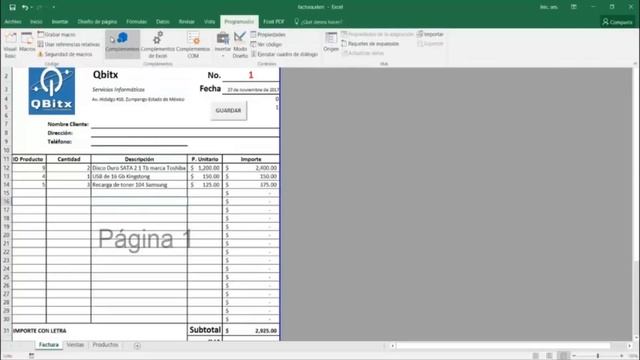Click the 'IMPORTE CON LETRA' cell
The image size is (640, 360).
pyautogui.click(x=40, y=331)
